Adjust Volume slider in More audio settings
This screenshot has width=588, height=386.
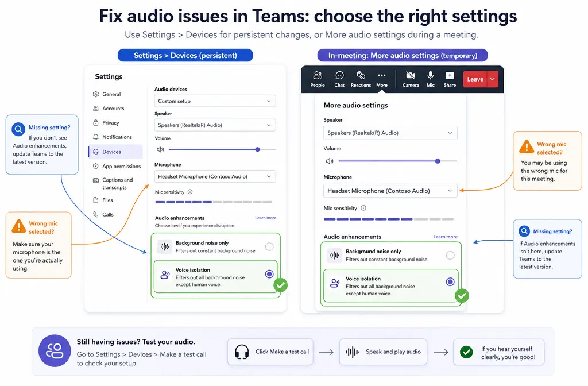tap(397, 161)
